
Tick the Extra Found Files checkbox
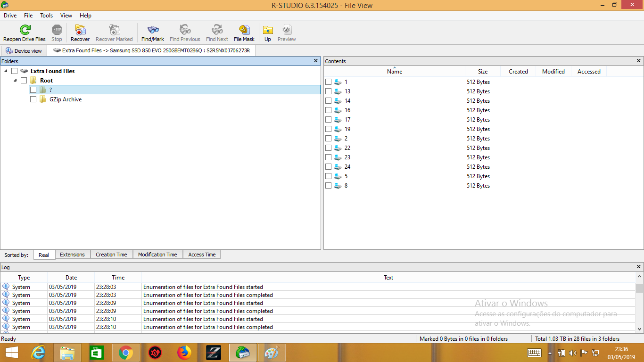pos(14,71)
